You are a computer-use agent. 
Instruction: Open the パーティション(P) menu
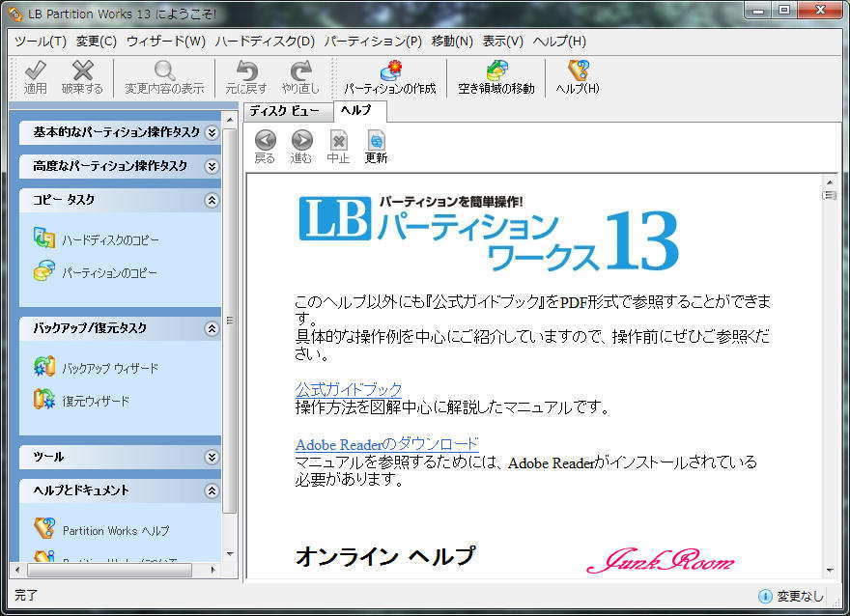[x=373, y=42]
